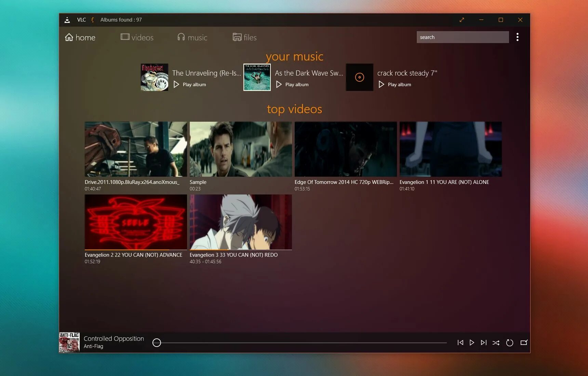This screenshot has width=588, height=376.
Task: Close the VLC window
Action: point(520,20)
